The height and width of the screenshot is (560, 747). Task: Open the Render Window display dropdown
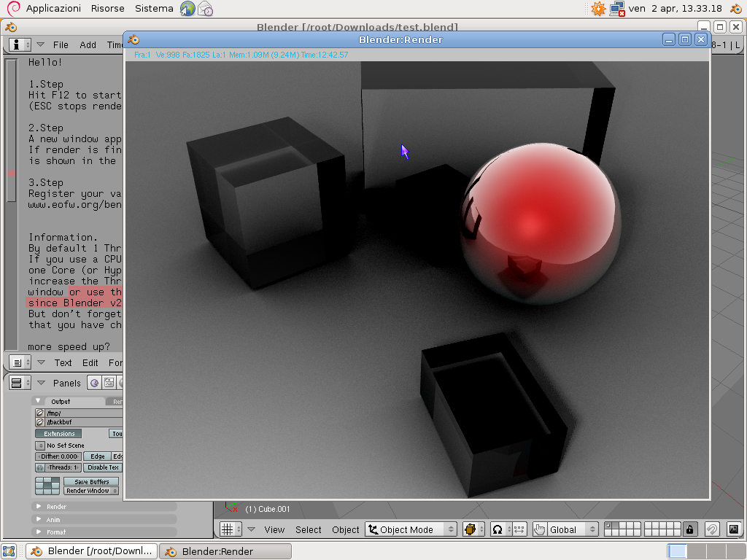(x=91, y=491)
